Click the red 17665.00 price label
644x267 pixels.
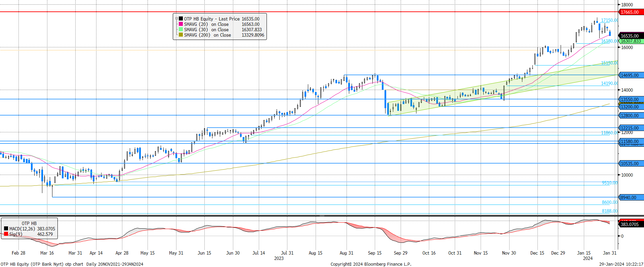pos(631,12)
